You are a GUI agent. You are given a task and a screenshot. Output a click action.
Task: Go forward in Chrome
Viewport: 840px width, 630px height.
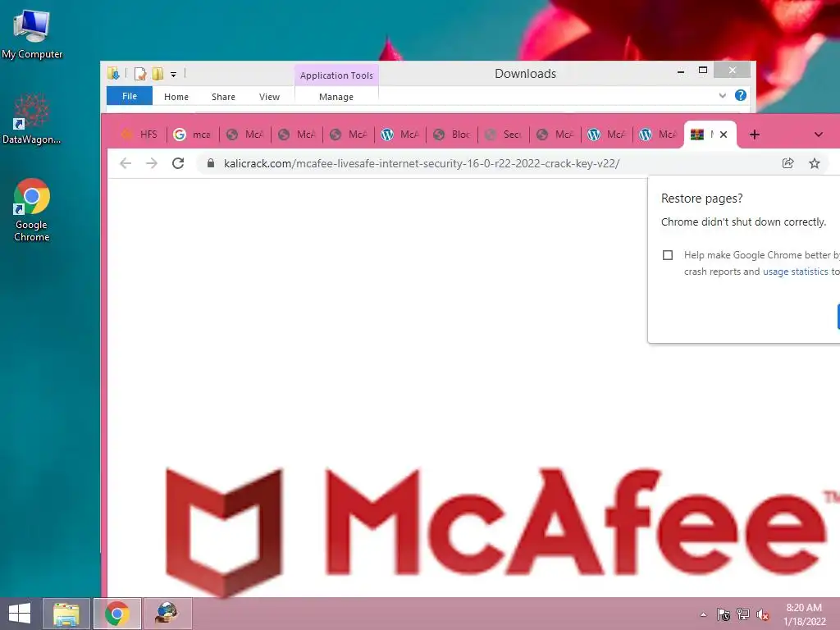[x=152, y=163]
